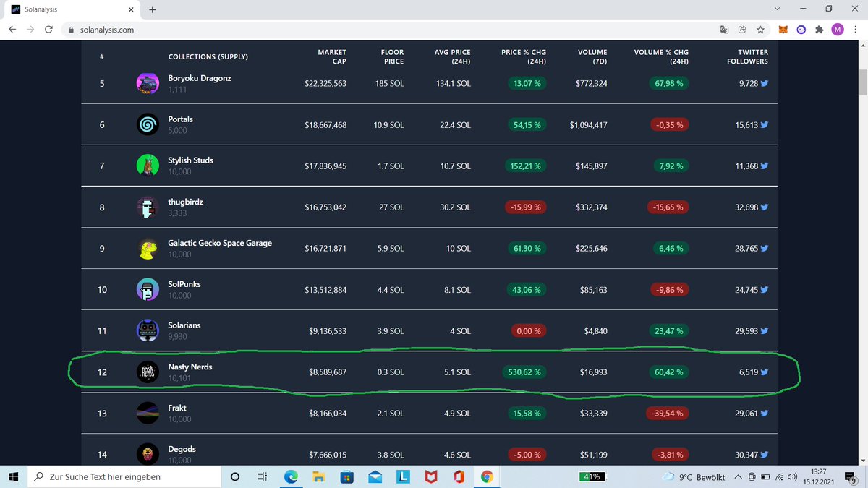The image size is (868, 488).
Task: Open McAfee from the taskbar
Action: [431, 477]
